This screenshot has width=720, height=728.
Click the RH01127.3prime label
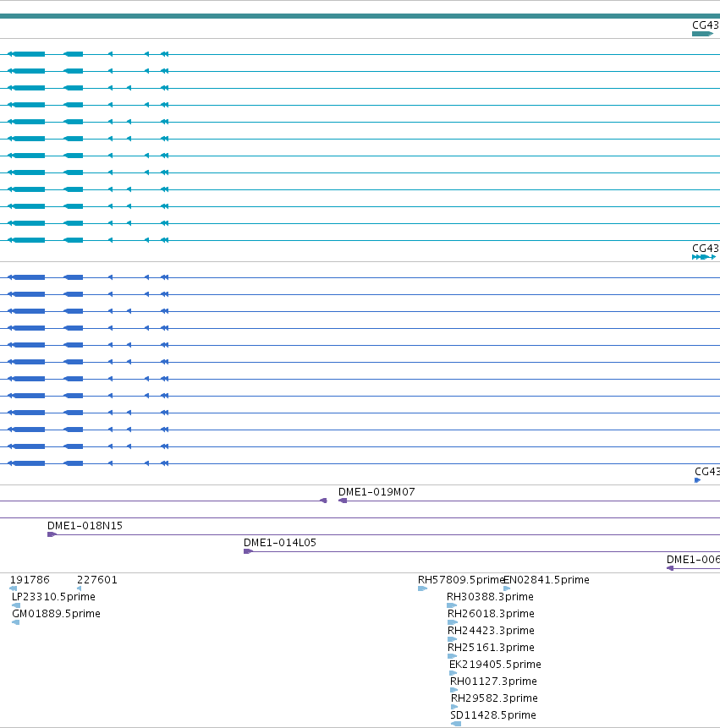point(493,681)
